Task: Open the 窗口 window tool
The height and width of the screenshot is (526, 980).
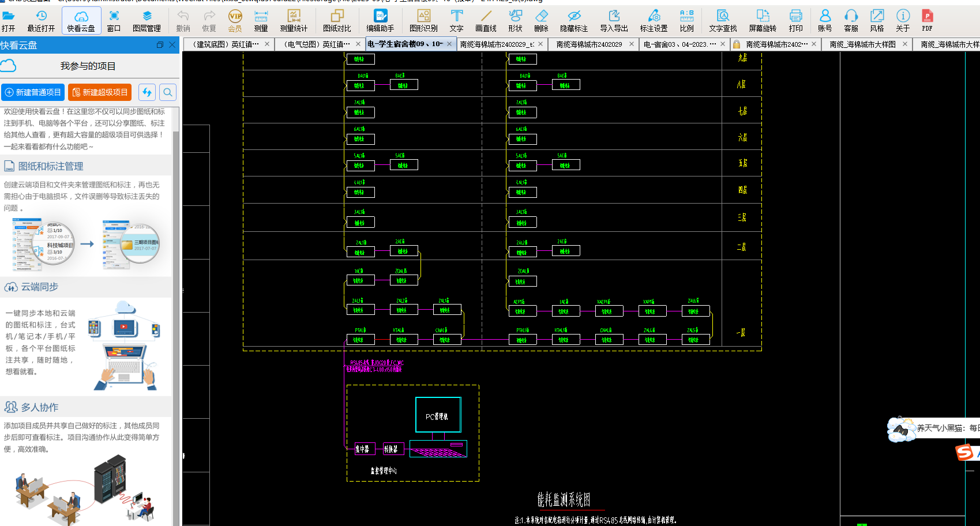Action: (x=114, y=21)
